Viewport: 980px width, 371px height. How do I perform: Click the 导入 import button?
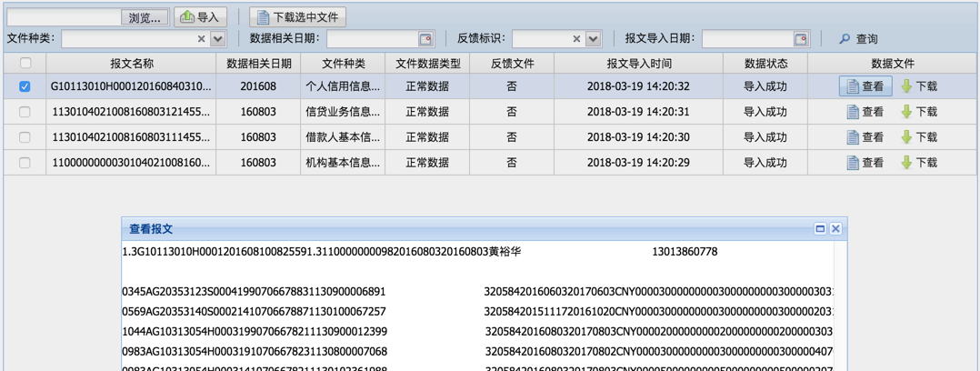pos(200,17)
